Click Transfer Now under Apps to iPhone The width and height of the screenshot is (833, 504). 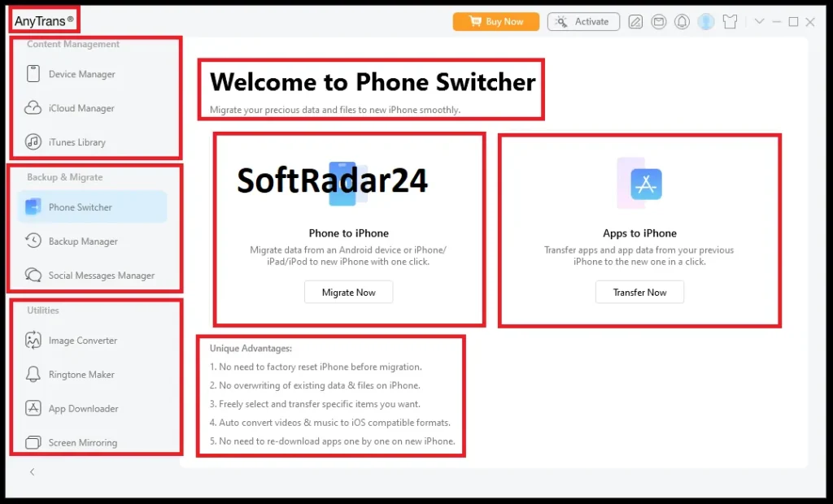click(x=639, y=292)
